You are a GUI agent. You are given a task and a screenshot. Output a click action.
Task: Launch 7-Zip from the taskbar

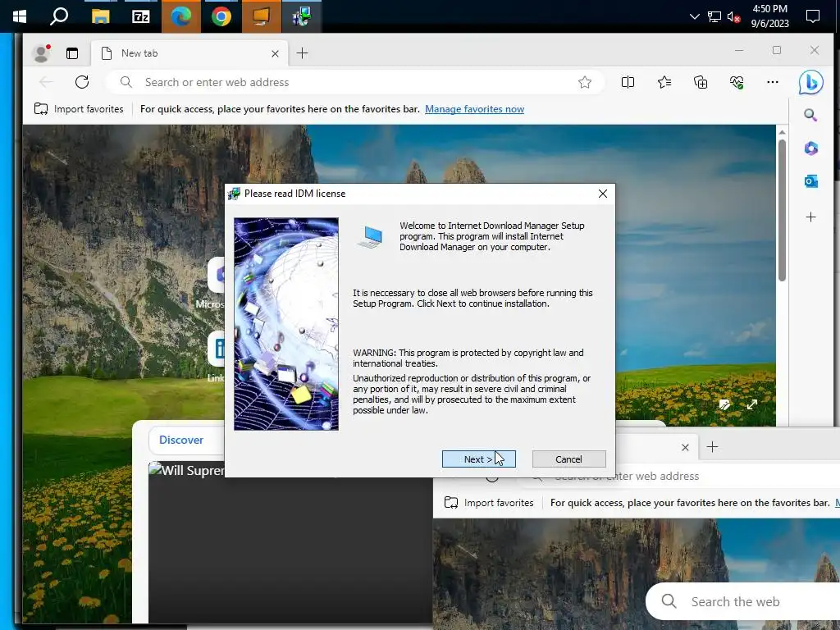coord(141,16)
